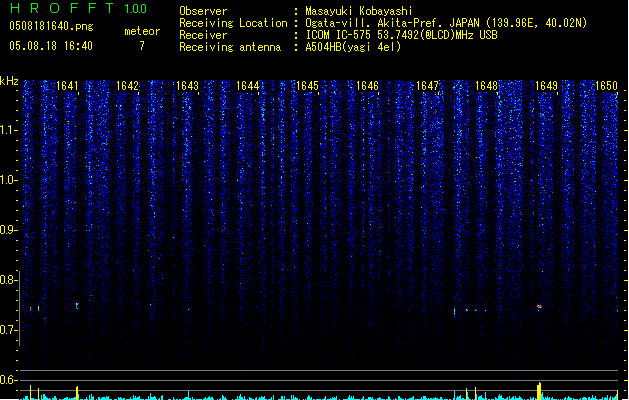The height and width of the screenshot is (400, 629).
Task: Click the 0.7 kHz axis label
Action: (8, 330)
